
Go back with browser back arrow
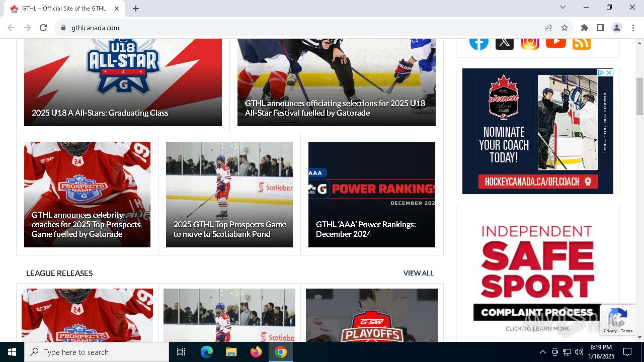tap(11, 28)
